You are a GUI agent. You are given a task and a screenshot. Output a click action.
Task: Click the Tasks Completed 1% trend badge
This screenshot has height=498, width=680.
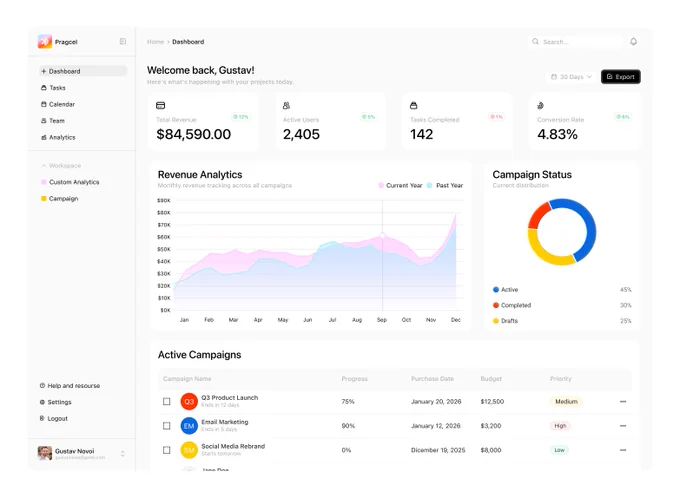496,117
